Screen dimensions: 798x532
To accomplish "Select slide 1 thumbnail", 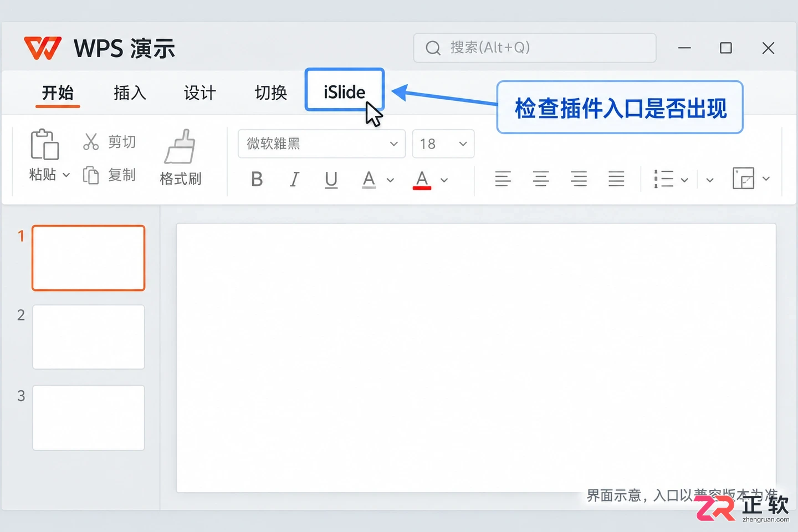I will tap(89, 258).
